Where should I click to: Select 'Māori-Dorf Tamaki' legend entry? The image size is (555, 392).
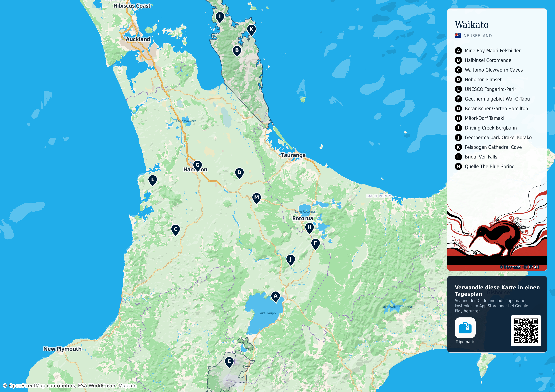484,118
